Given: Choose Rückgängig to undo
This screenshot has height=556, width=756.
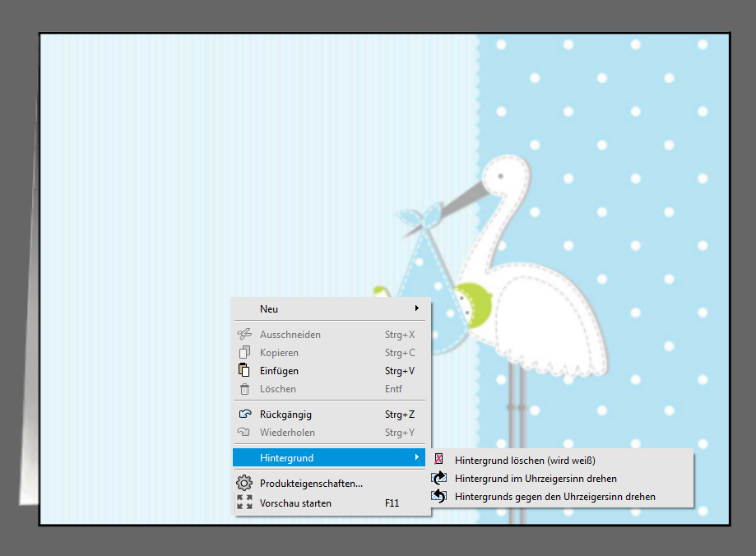Looking at the screenshot, I should click(329, 415).
